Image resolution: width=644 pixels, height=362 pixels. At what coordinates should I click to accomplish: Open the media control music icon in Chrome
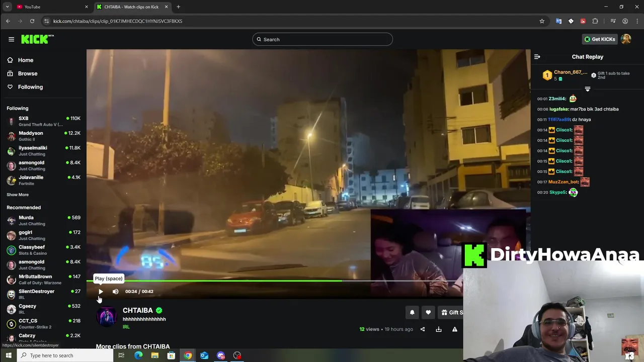[x=613, y=21]
